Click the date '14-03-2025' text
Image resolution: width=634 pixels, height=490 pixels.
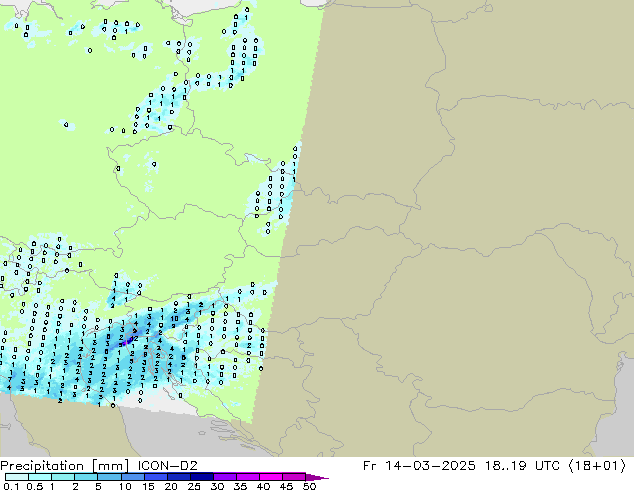click(x=430, y=465)
